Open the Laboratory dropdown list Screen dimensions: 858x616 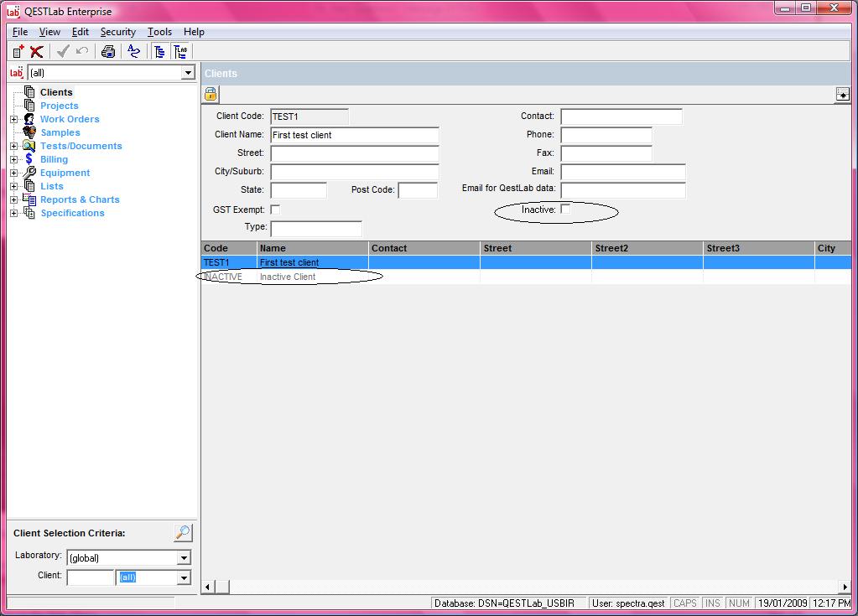click(x=184, y=558)
